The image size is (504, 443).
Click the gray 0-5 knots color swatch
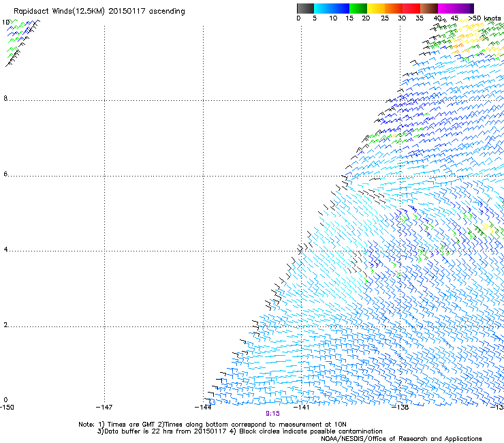[306, 8]
